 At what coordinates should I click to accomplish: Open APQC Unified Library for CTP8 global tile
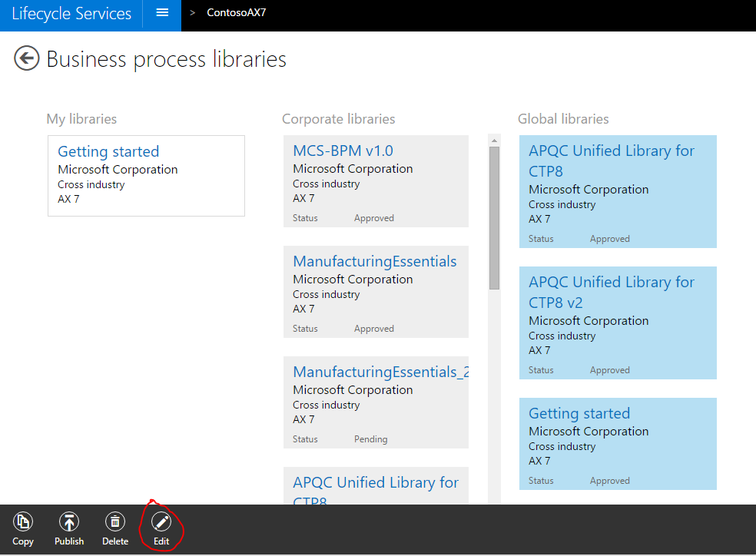[612, 161]
